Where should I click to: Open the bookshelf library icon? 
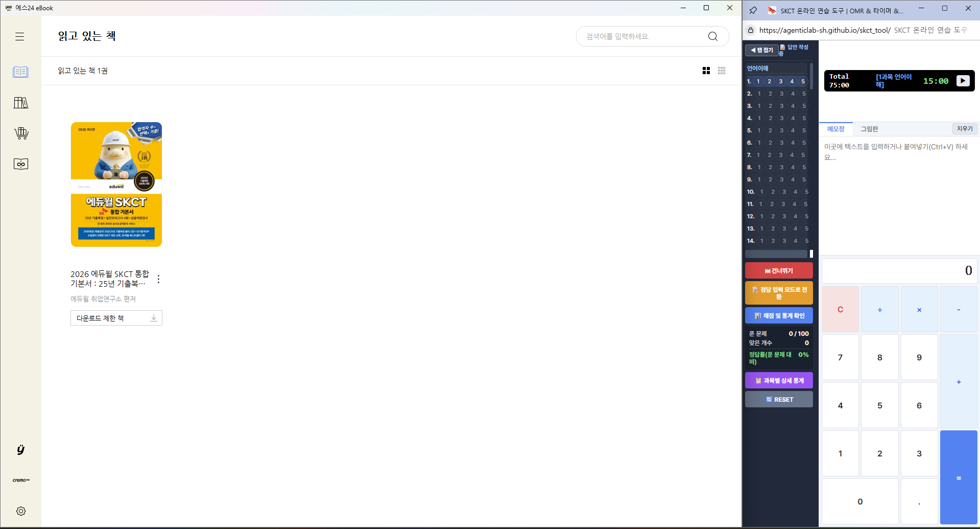coord(20,103)
